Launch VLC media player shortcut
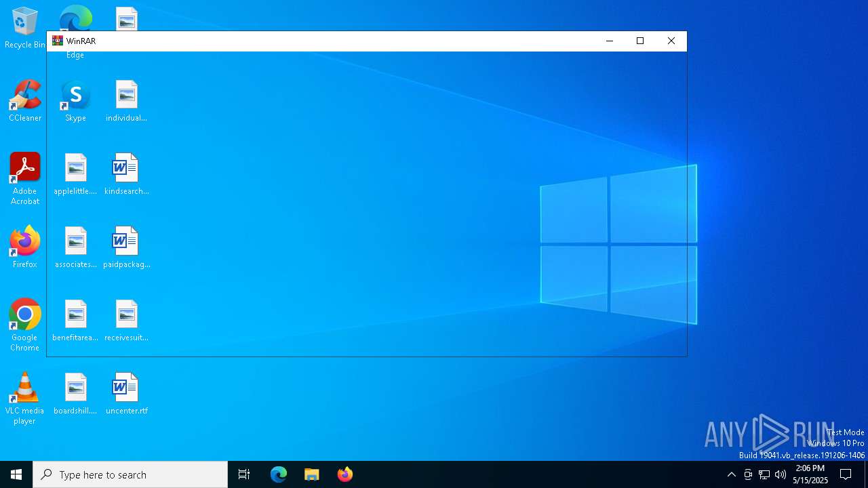The image size is (868, 488). pos(25,398)
